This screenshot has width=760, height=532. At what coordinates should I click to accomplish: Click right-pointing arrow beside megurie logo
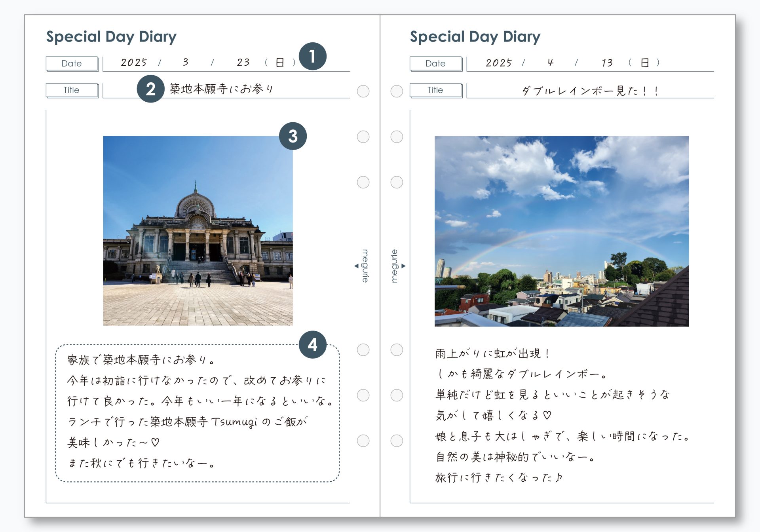(403, 266)
